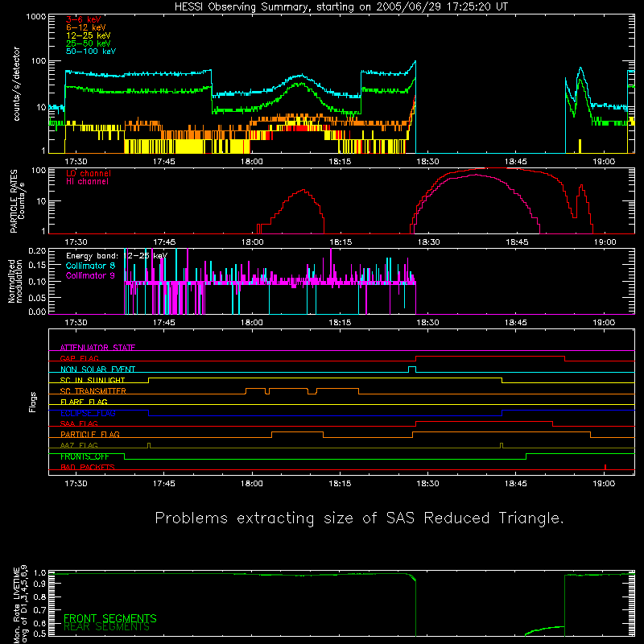The width and height of the screenshot is (644, 644).
Task: Select the Collimator 8 legend entry
Action: [x=90, y=266]
